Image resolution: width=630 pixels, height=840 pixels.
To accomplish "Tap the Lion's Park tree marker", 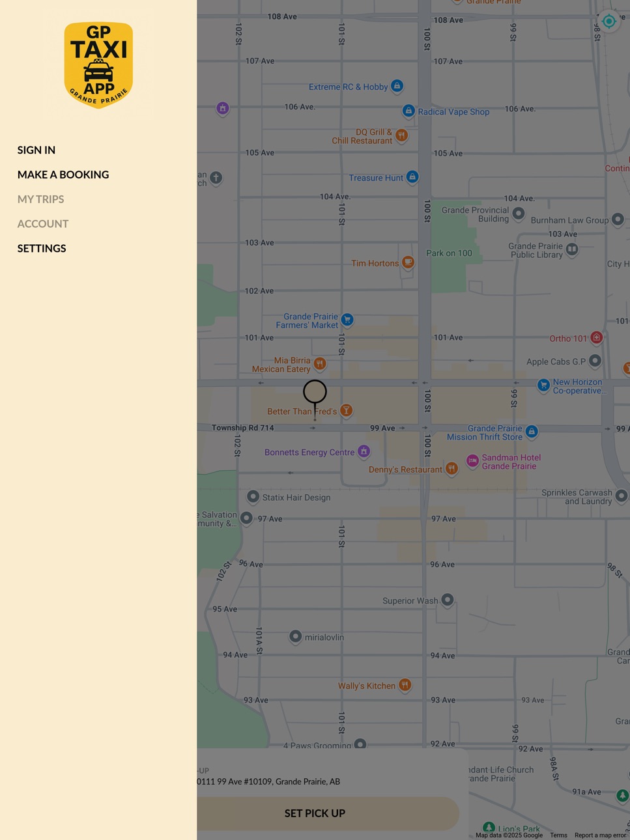I will click(489, 828).
